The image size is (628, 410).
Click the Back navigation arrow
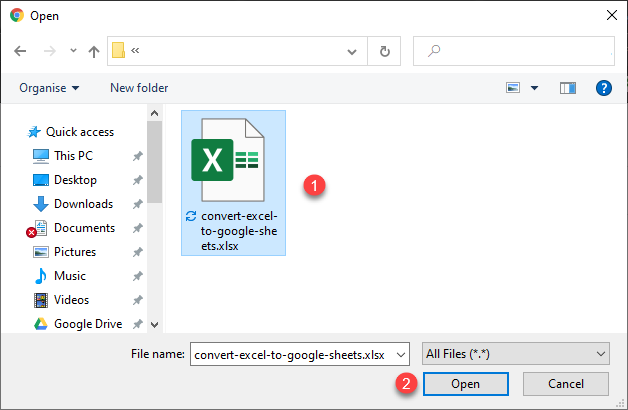(21, 51)
